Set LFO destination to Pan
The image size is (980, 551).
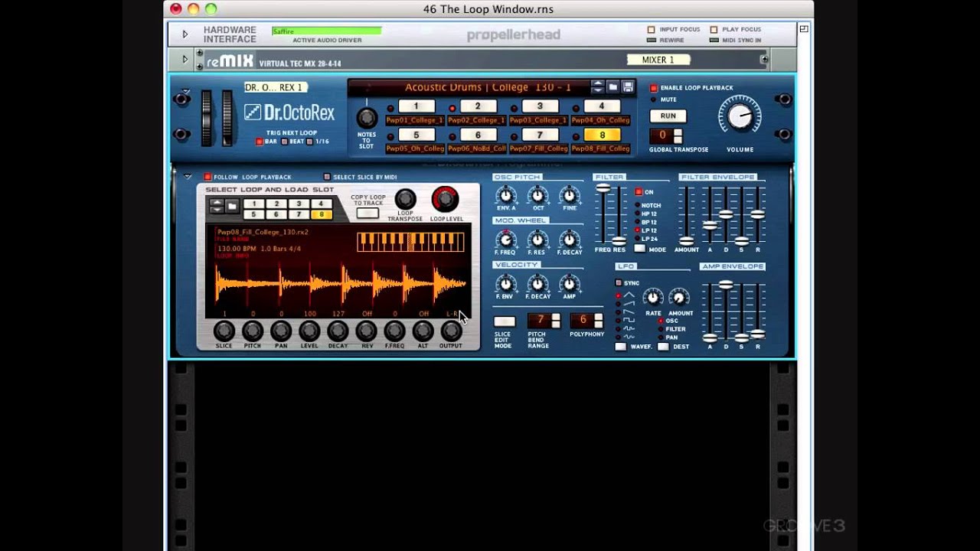tap(660, 337)
